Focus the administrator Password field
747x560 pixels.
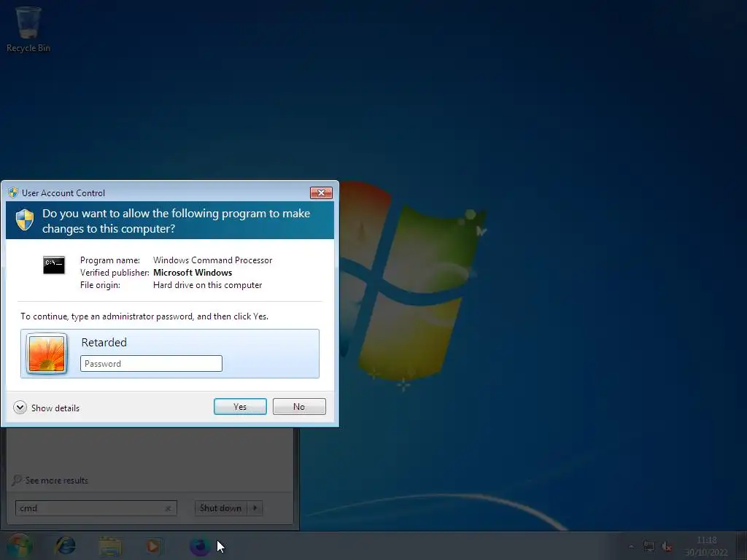coord(151,363)
